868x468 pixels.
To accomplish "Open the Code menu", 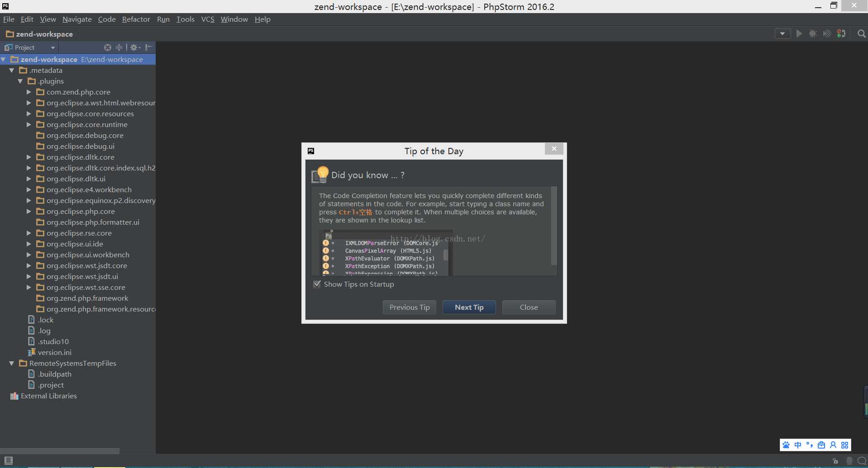I will coord(107,19).
